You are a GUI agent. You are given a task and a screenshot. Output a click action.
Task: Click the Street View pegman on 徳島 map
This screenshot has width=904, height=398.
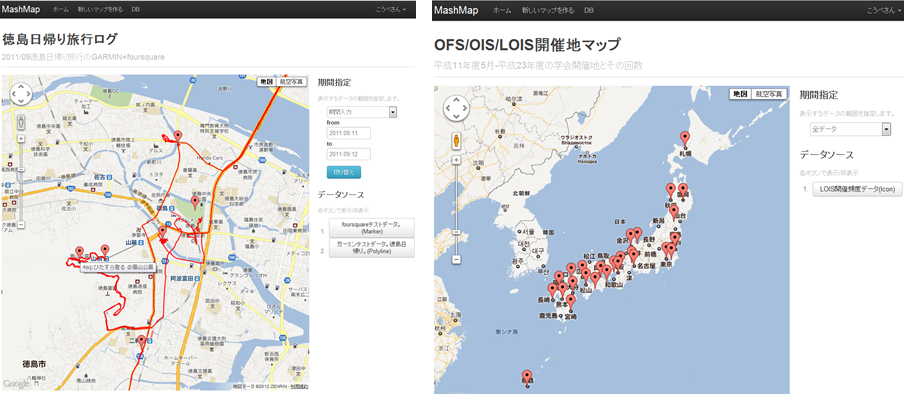21,123
